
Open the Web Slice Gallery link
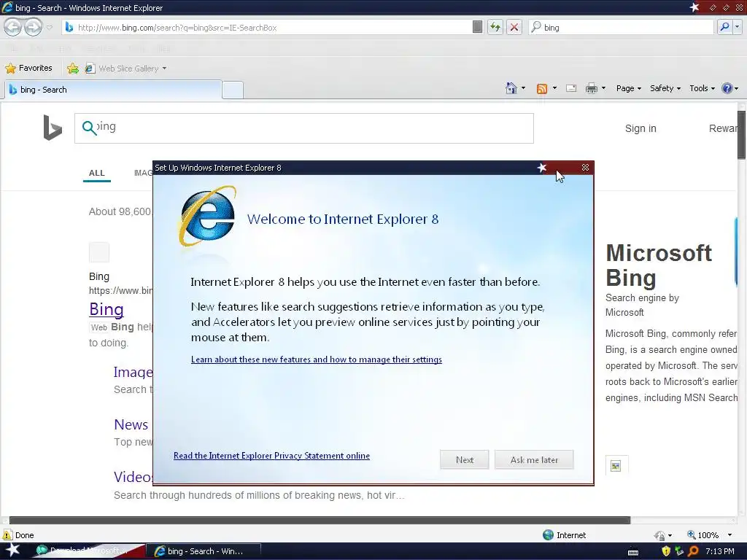pos(122,69)
